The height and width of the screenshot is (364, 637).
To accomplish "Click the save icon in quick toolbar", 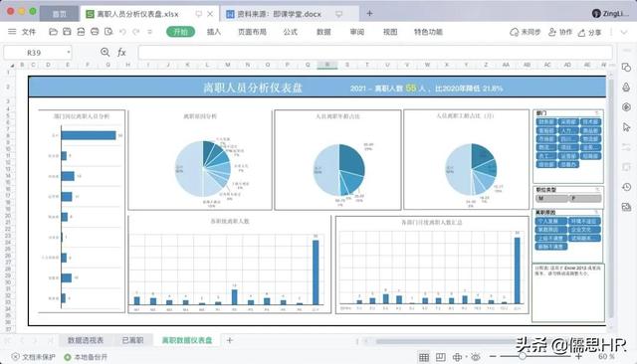I will pos(67,32).
